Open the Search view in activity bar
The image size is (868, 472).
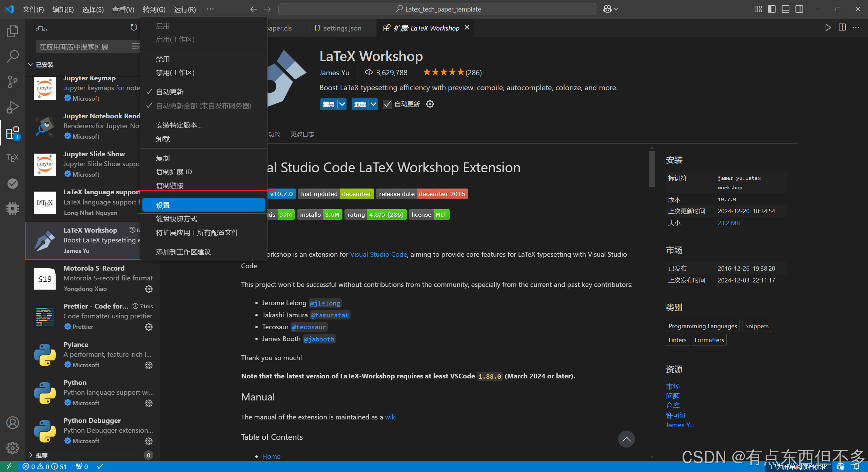[13, 56]
